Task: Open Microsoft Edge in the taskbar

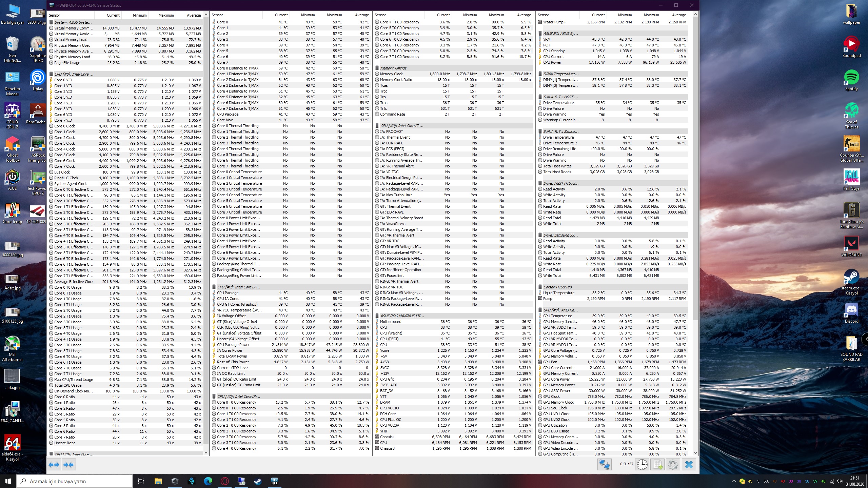Action: pos(208,481)
